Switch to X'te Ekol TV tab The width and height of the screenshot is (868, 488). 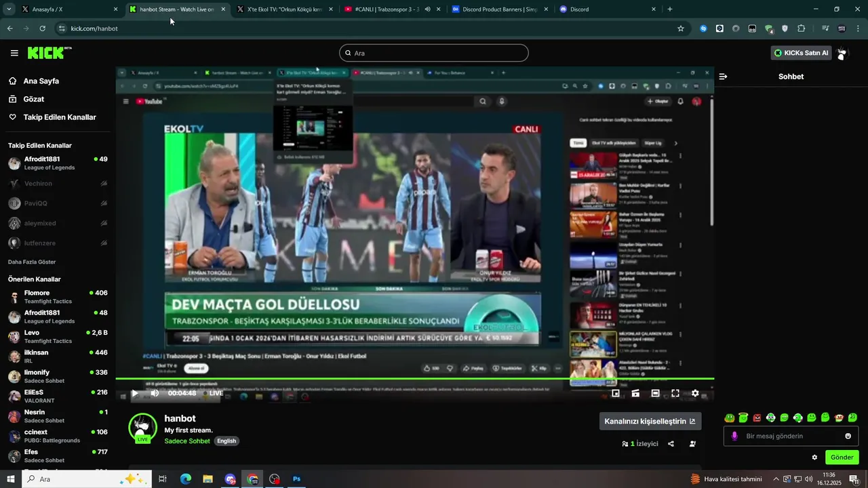283,9
